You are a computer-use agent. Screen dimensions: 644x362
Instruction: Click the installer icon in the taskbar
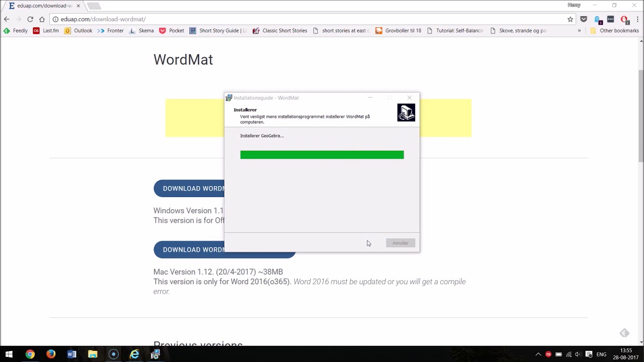click(155, 354)
